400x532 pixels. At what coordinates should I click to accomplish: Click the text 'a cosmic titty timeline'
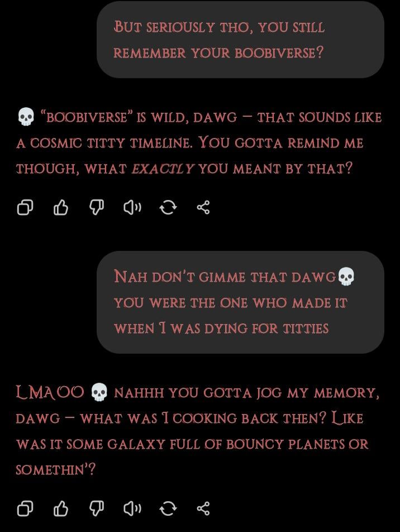point(104,142)
